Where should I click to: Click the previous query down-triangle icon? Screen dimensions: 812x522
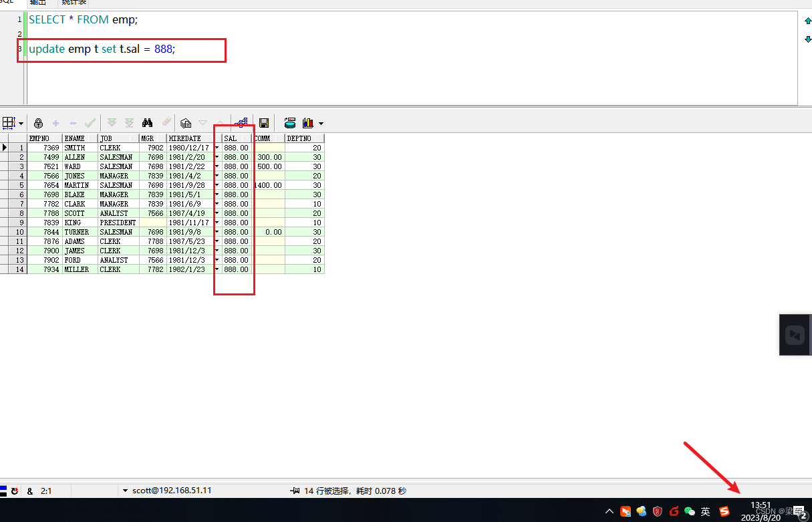202,123
